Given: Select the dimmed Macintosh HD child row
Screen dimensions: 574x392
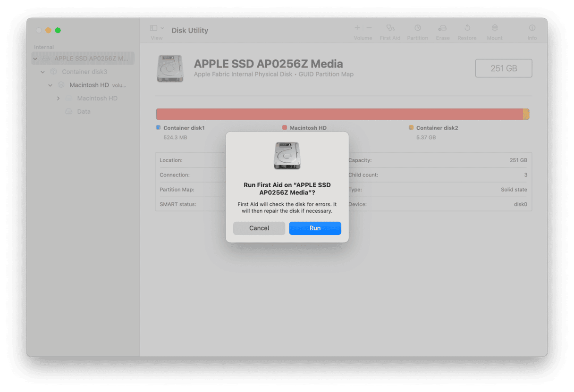Looking at the screenshot, I should (83, 98).
